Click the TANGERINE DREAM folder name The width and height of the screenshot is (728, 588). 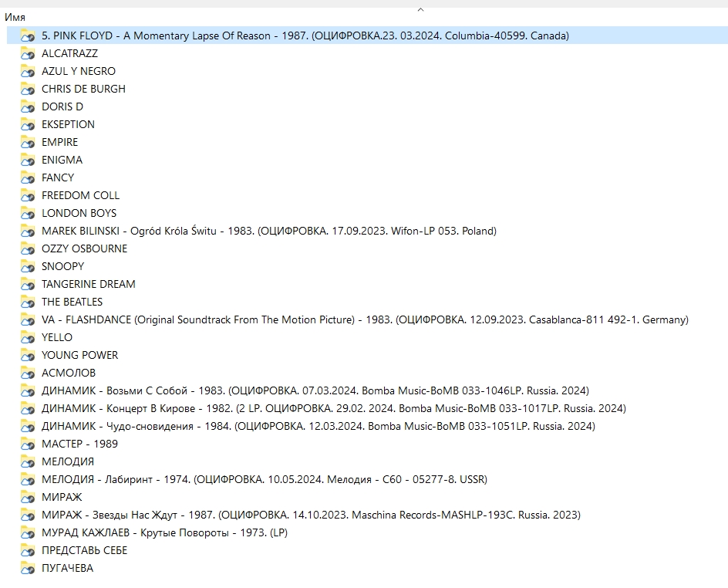pos(89,284)
